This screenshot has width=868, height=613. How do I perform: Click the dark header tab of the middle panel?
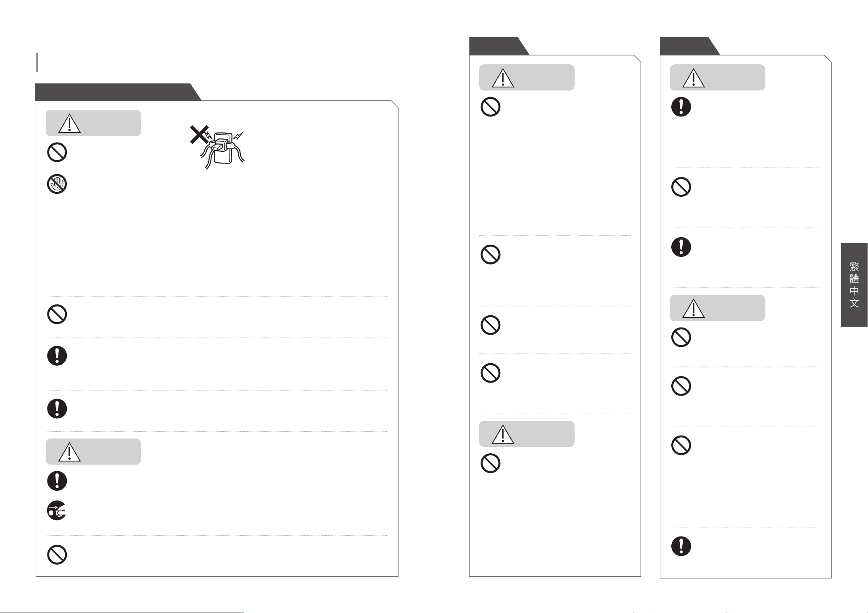[x=499, y=46]
